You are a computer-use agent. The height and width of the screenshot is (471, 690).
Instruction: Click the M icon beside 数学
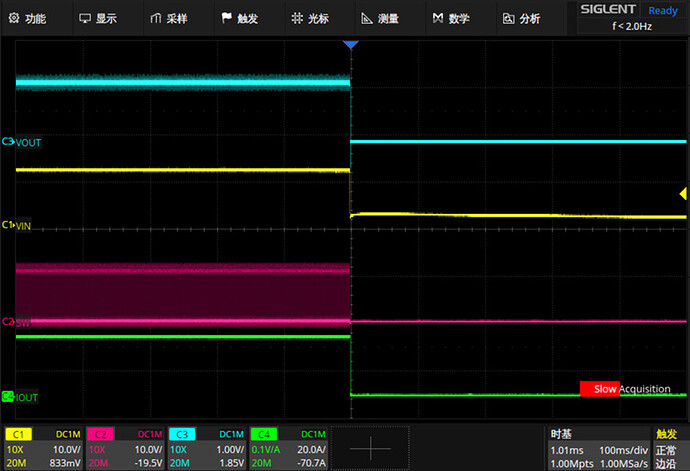tap(438, 18)
